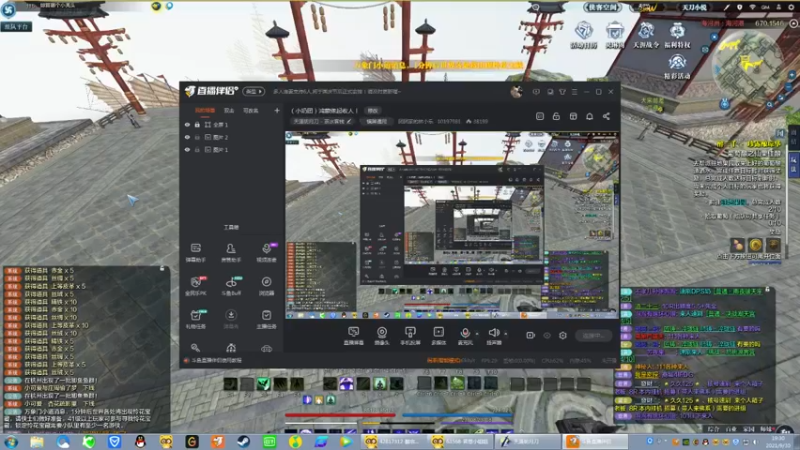Open the message icon in title bar
The height and width of the screenshot is (450, 800).
pos(536,92)
